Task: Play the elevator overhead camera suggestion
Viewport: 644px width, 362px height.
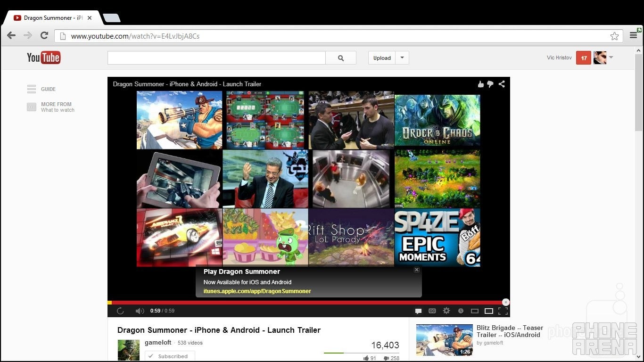Action: coord(351,179)
